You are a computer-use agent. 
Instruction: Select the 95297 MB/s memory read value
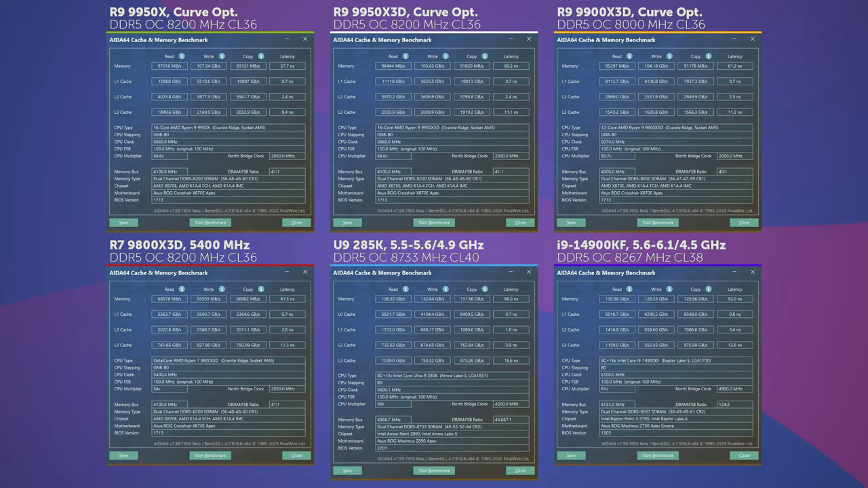[x=616, y=66]
